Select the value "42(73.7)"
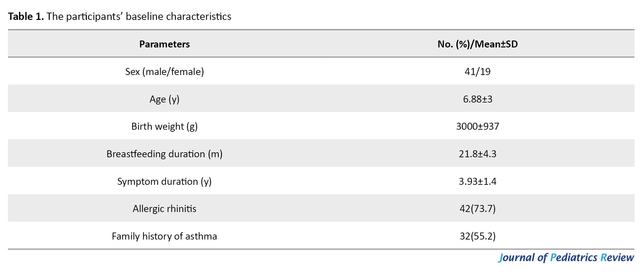 click(x=477, y=209)
